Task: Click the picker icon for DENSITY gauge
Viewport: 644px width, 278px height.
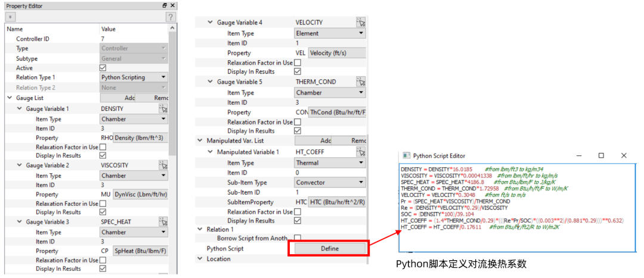Action: pos(163,109)
